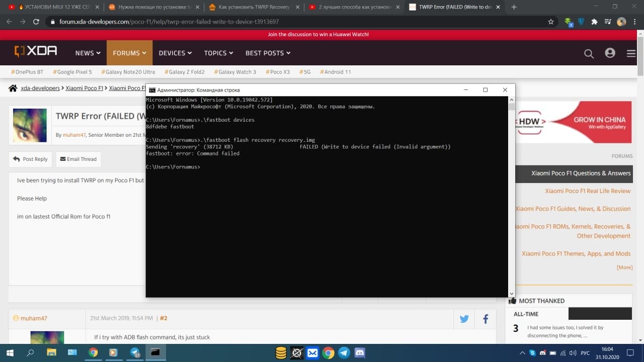
Task: Click the [More] forums link
Action: pos(624,267)
